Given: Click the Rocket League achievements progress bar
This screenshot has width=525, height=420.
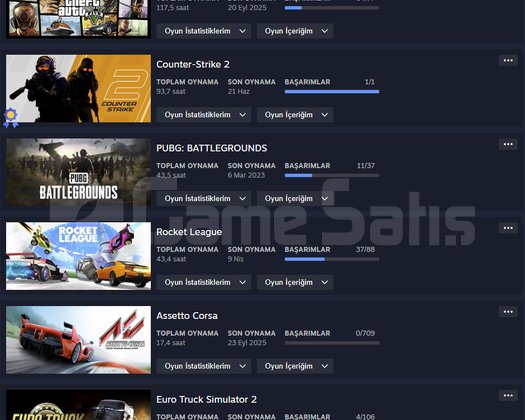Looking at the screenshot, I should 332,259.
